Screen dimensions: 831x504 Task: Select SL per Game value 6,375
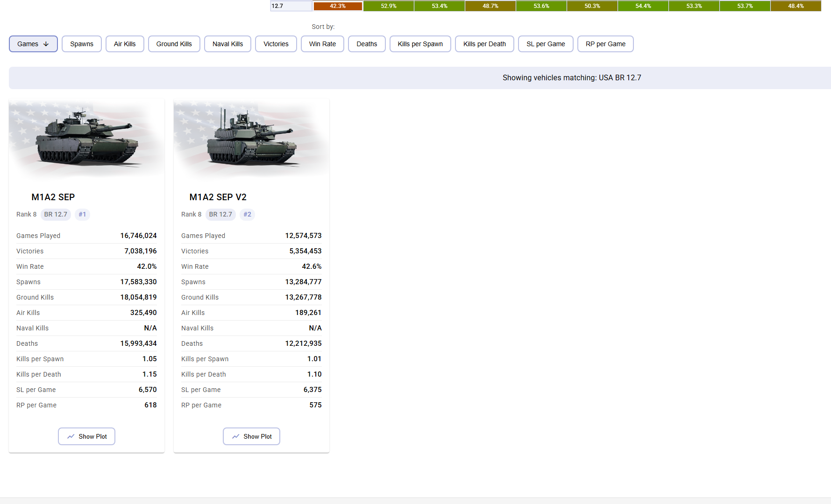(x=313, y=390)
